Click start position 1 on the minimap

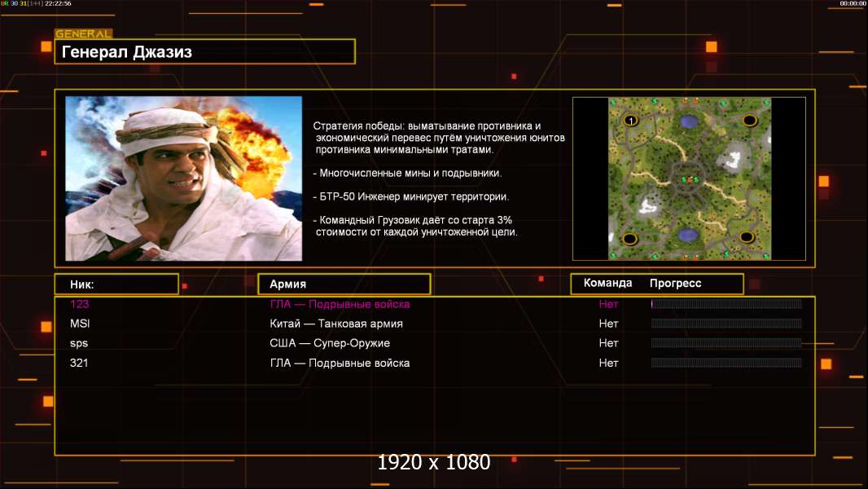pyautogui.click(x=629, y=121)
